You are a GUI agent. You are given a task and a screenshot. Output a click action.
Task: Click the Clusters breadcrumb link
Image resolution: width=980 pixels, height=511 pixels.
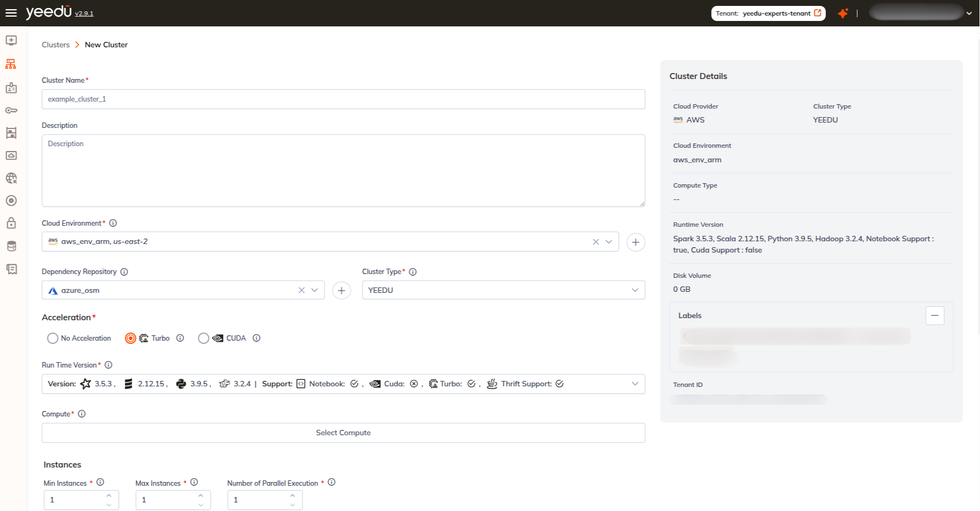click(x=55, y=45)
